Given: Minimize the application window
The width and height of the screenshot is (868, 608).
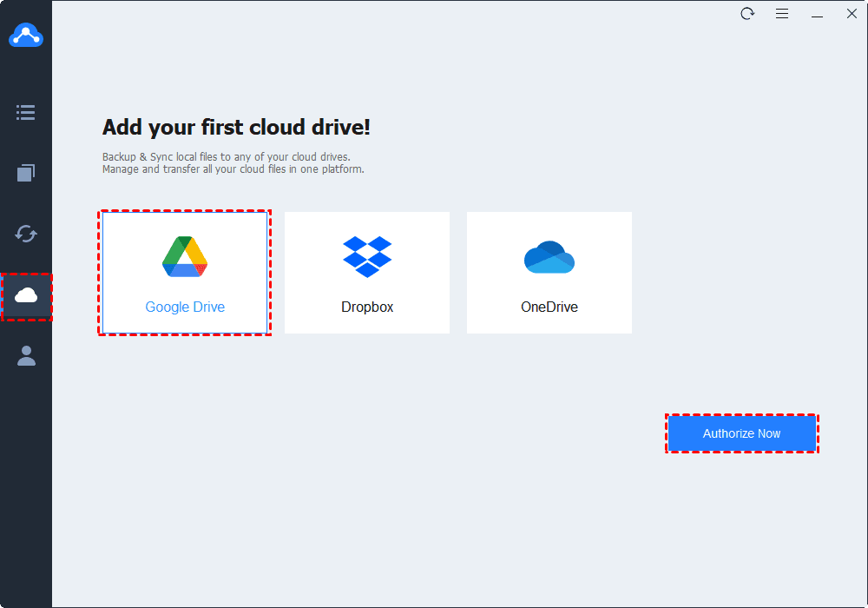Looking at the screenshot, I should pos(817,16).
